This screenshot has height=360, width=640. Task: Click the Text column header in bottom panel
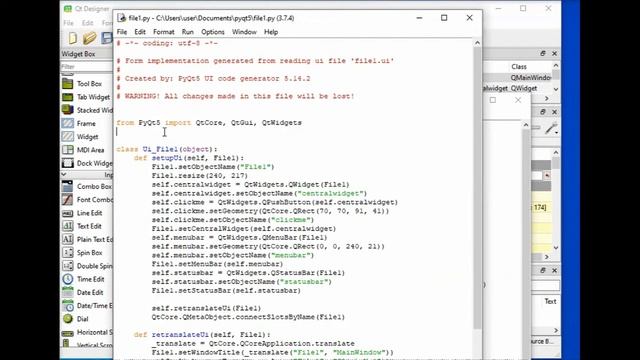[550, 301]
